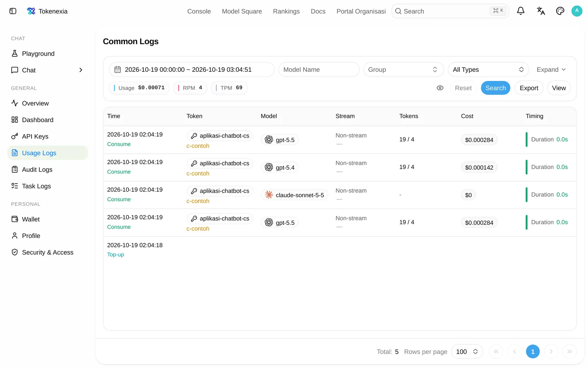The width and height of the screenshot is (588, 368).
Task: Open the Console menu item
Action: pyautogui.click(x=199, y=11)
